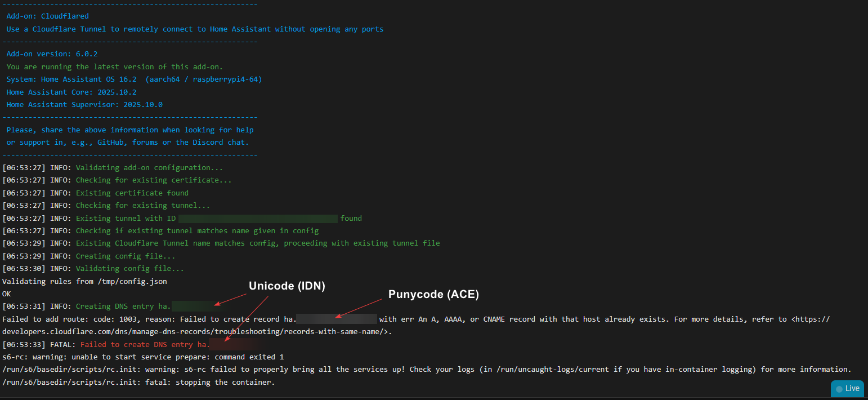
Task: Click the Live log indicator button
Action: point(848,388)
